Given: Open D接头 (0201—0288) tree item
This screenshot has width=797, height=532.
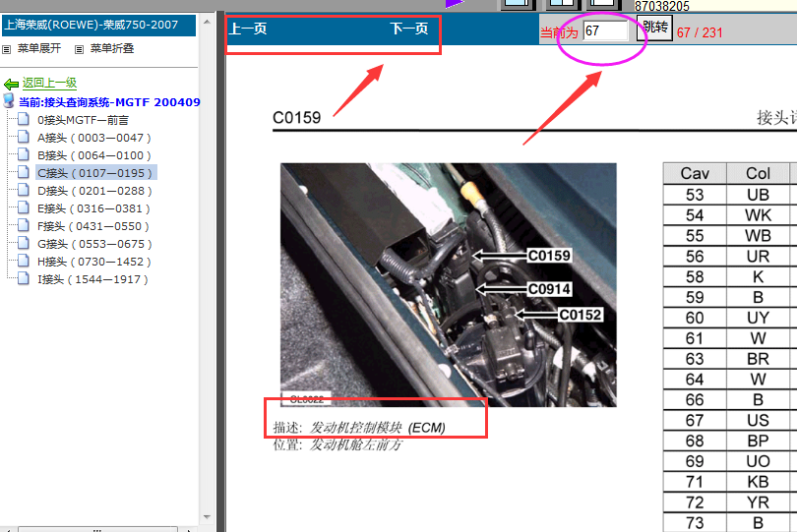Looking at the screenshot, I should click(x=94, y=191).
